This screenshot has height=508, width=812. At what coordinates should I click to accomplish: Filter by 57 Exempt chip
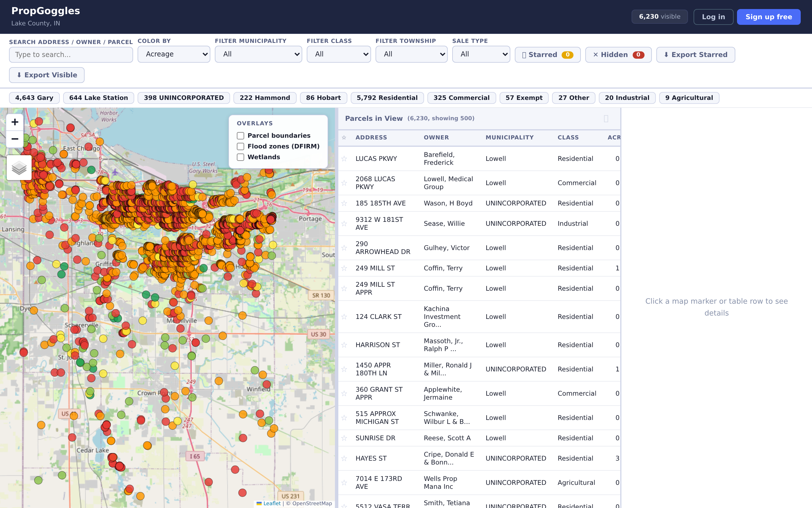524,98
